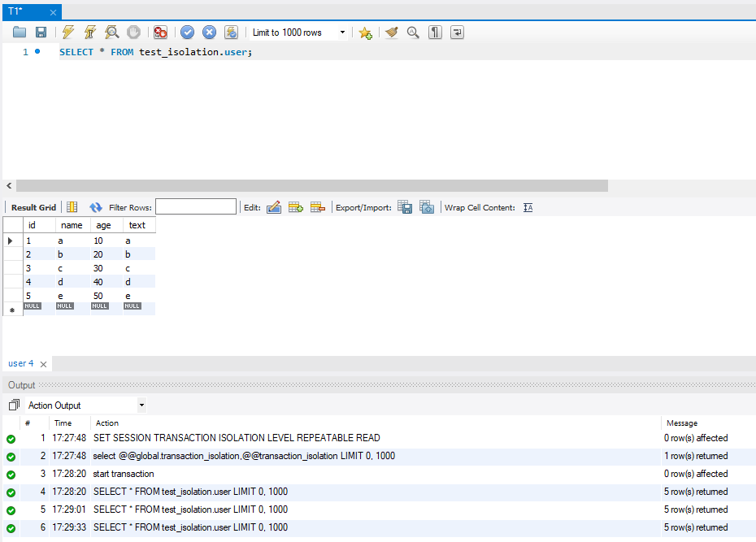Rollback transaction with blue X icon
The width and height of the screenshot is (756, 542).
(209, 33)
